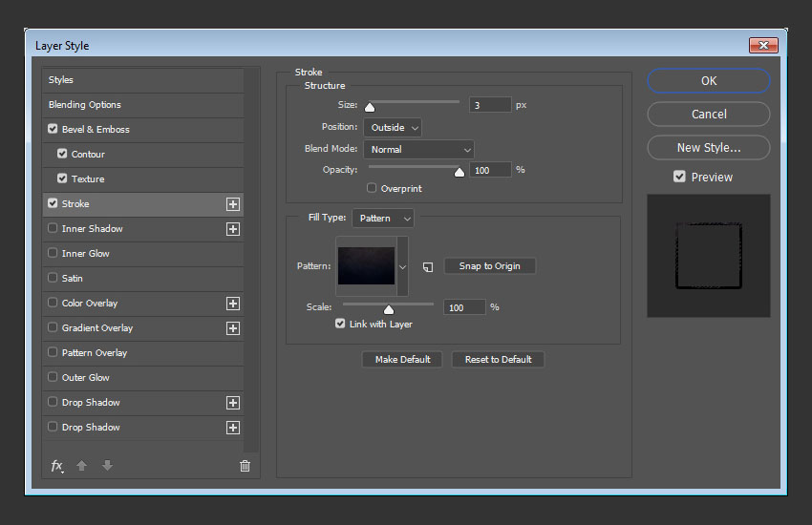Add another Inner Shadow effect with plus icon
This screenshot has width=812, height=525.
232,229
